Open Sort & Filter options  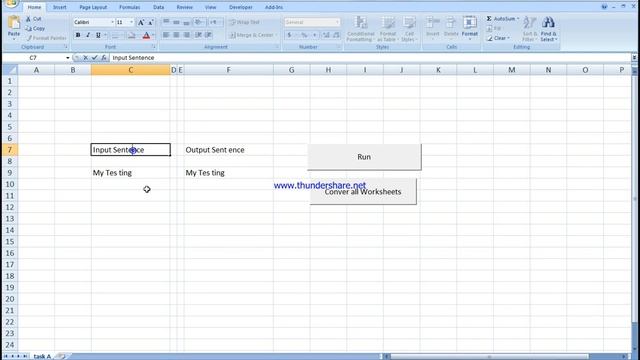pyautogui.click(x=529, y=29)
